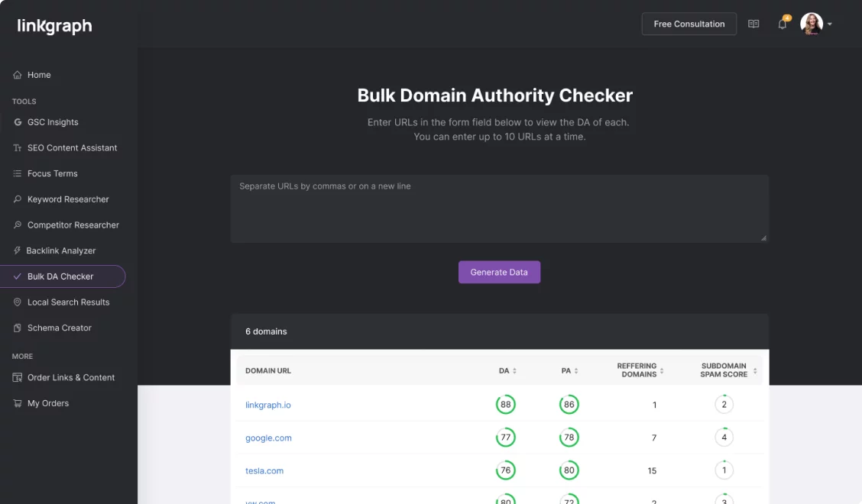Click the Bulk DA Checker checkmark icon
The image size is (862, 504).
(17, 276)
